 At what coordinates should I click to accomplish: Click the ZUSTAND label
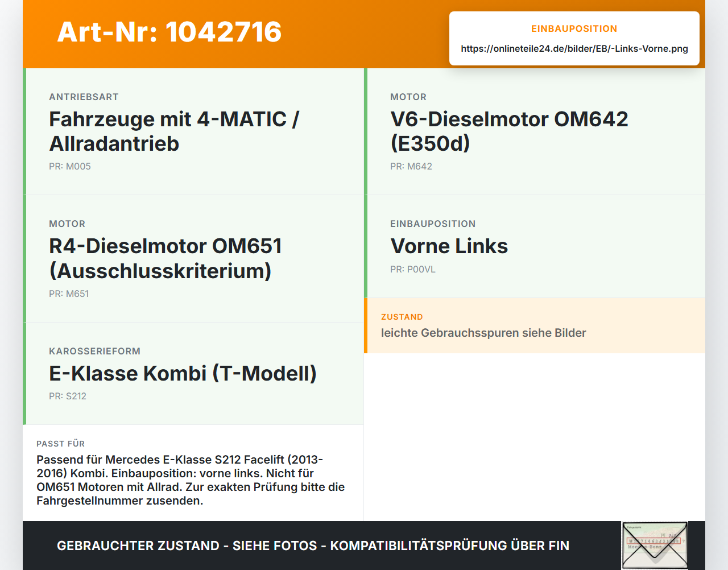402,317
